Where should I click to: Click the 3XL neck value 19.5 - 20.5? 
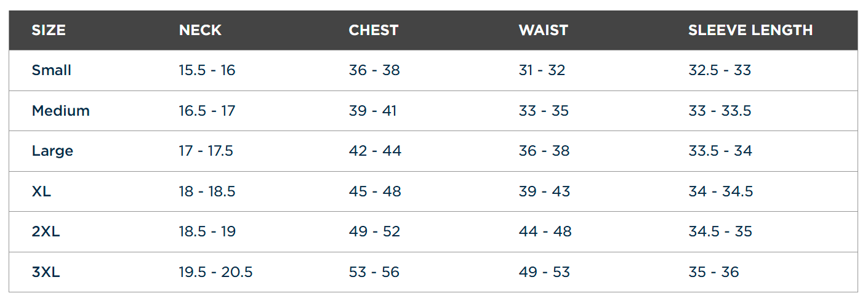[216, 272]
